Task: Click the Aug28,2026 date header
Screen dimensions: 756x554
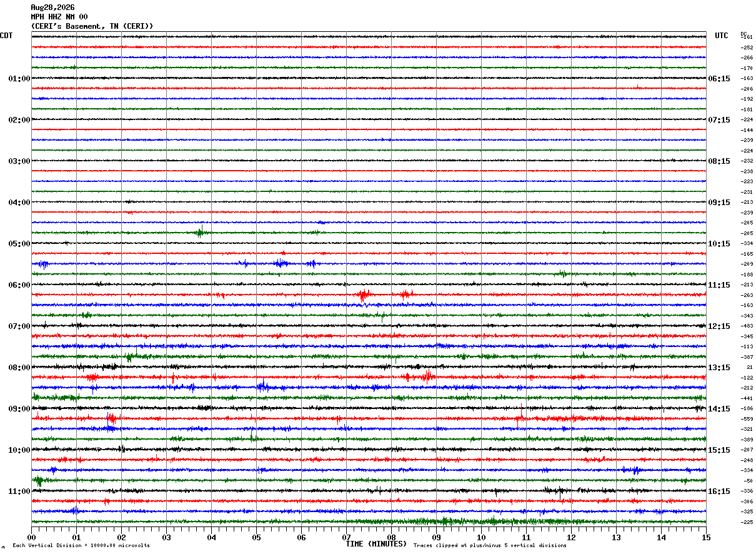Action: coord(52,8)
